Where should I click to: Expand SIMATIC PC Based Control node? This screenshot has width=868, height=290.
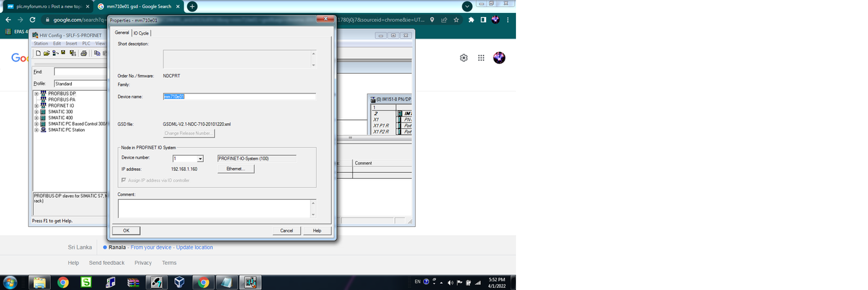coord(37,124)
